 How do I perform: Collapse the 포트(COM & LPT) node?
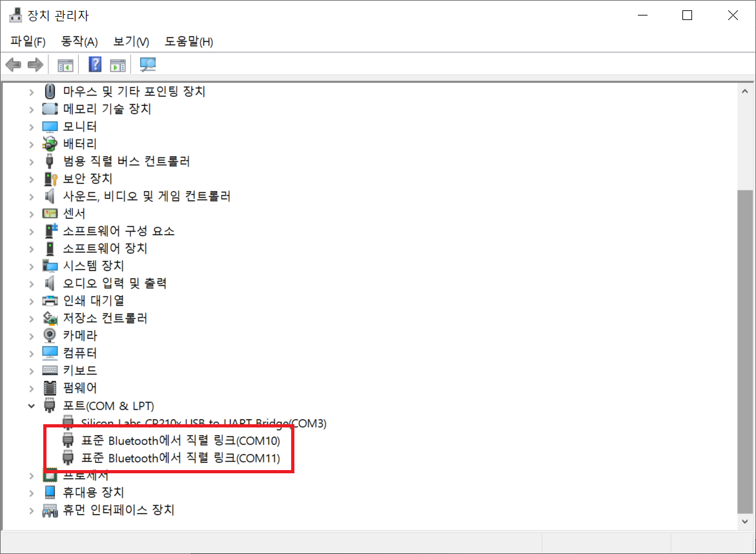32,406
